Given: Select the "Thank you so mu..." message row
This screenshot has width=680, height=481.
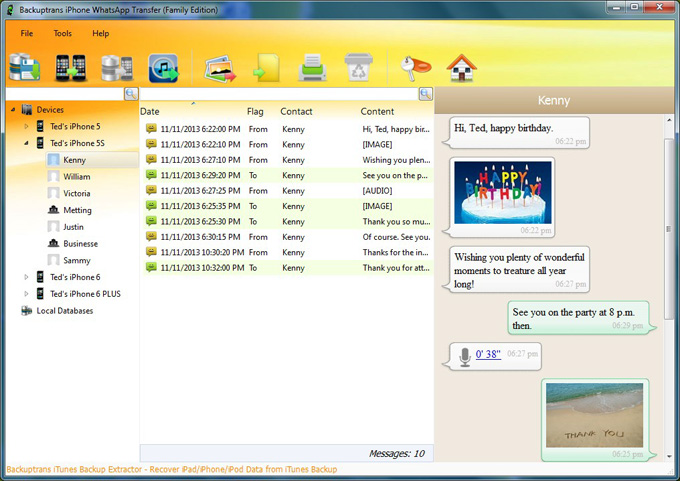Looking at the screenshot, I should [x=288, y=221].
